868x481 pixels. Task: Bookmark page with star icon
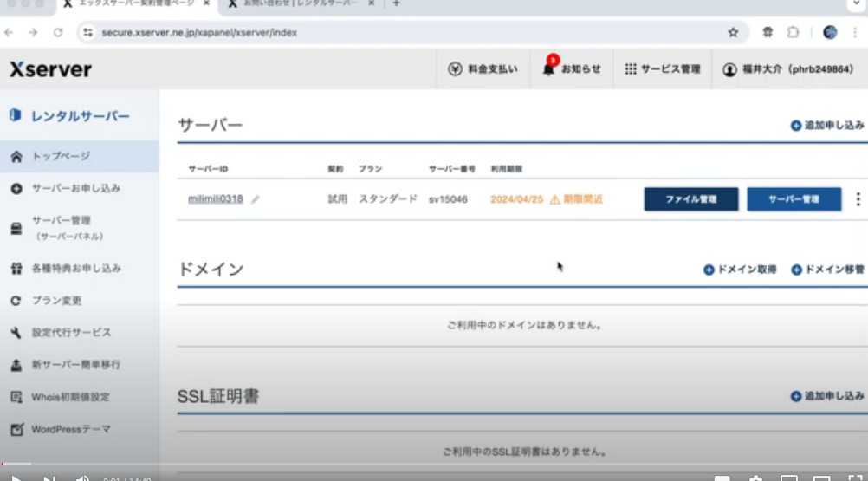pyautogui.click(x=733, y=33)
